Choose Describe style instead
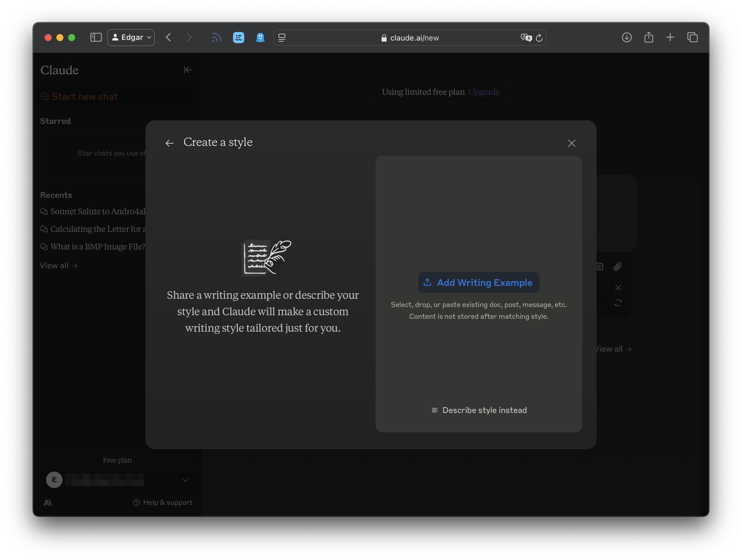The image size is (742, 560). 479,410
